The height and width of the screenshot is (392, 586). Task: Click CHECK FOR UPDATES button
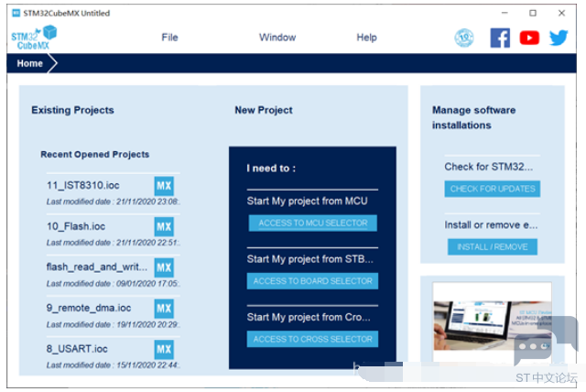click(493, 189)
